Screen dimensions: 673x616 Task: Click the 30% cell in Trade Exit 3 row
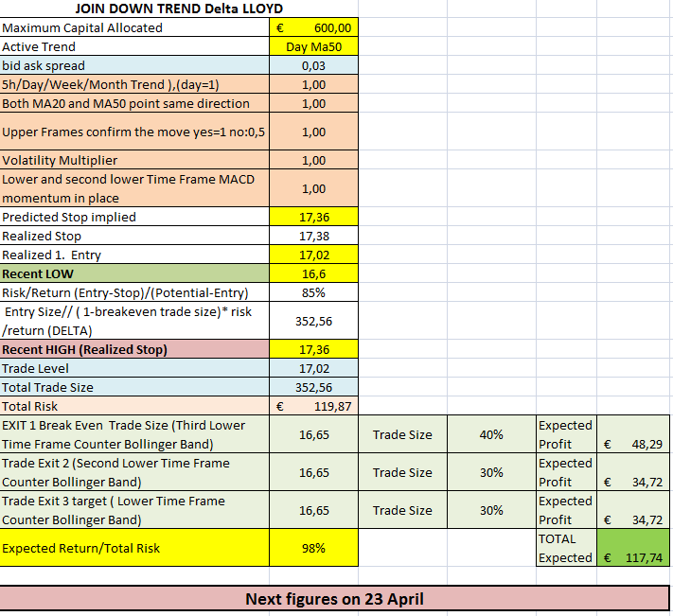point(491,510)
